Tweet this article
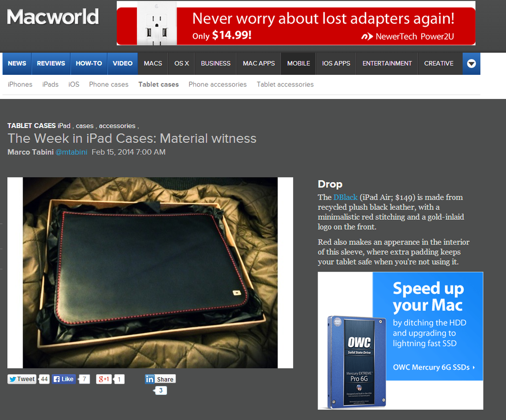506x420 pixels. click(22, 379)
